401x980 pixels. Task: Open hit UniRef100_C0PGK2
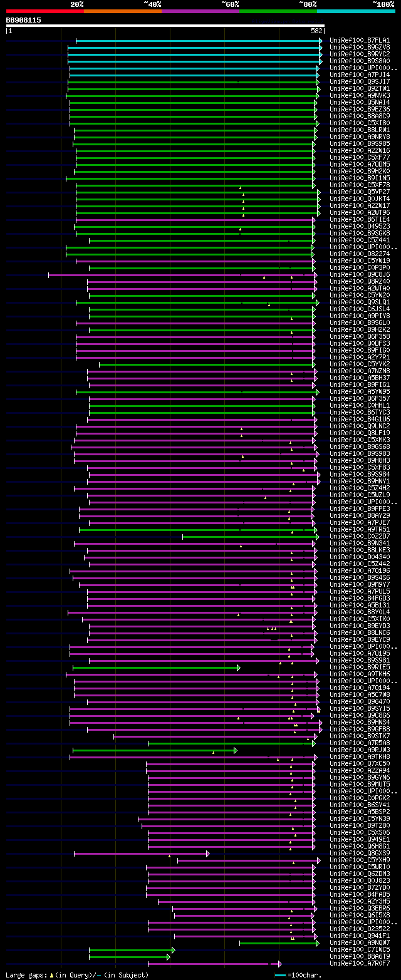click(359, 798)
